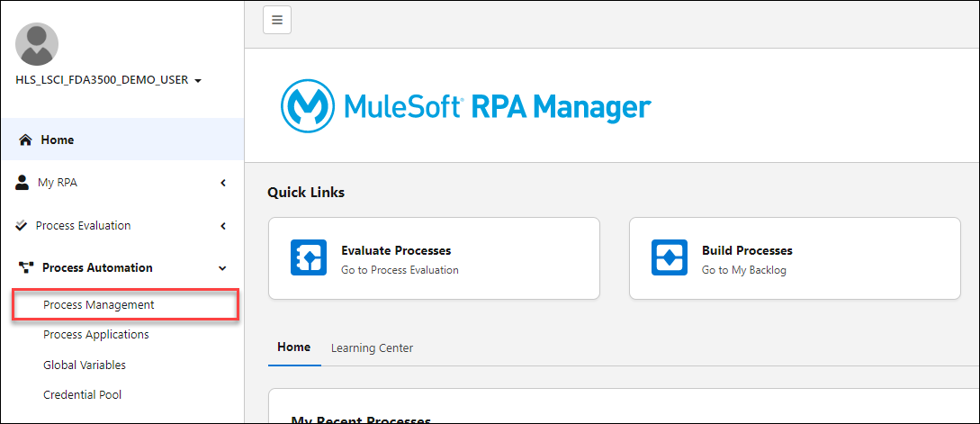Go to Global Variables page
The image size is (980, 424).
coord(85,365)
